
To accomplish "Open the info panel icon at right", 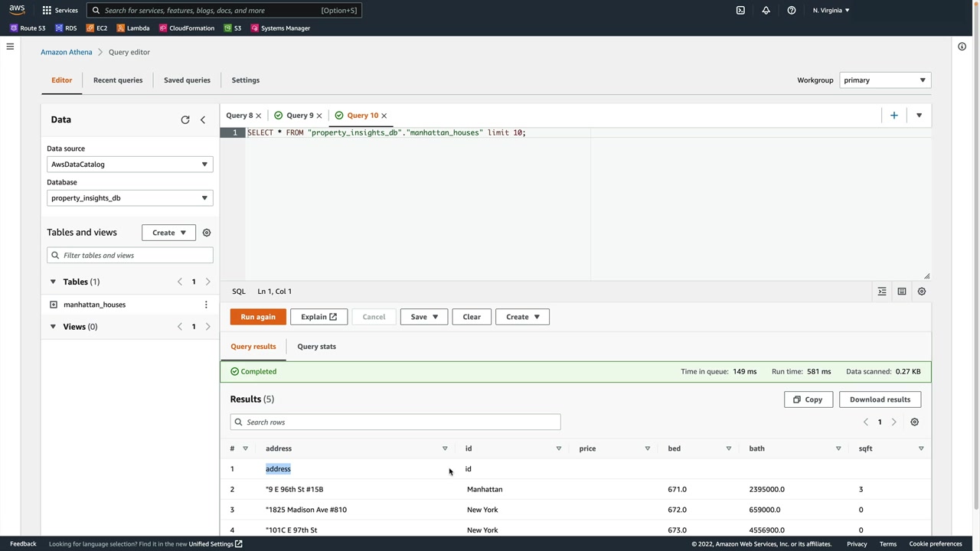I will point(962,47).
